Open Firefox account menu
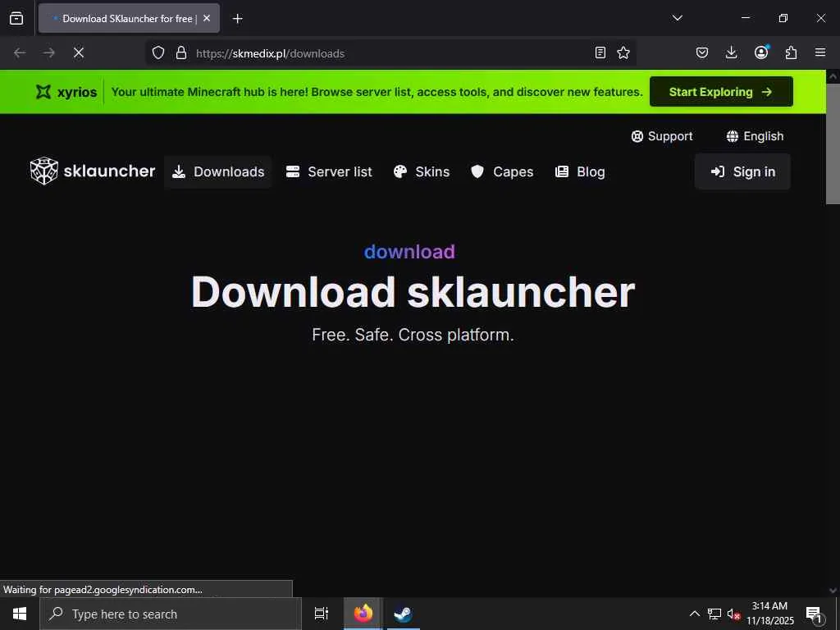The height and width of the screenshot is (630, 840). 761,52
